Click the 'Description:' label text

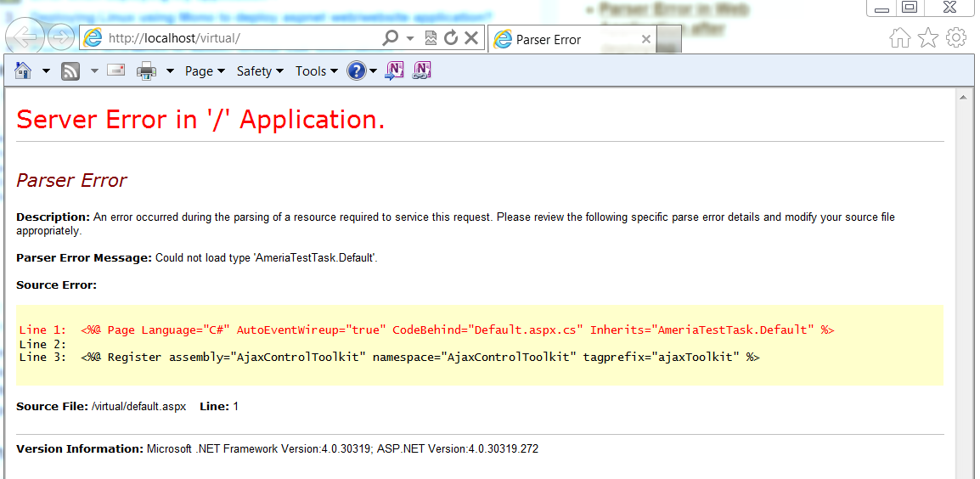tap(54, 217)
